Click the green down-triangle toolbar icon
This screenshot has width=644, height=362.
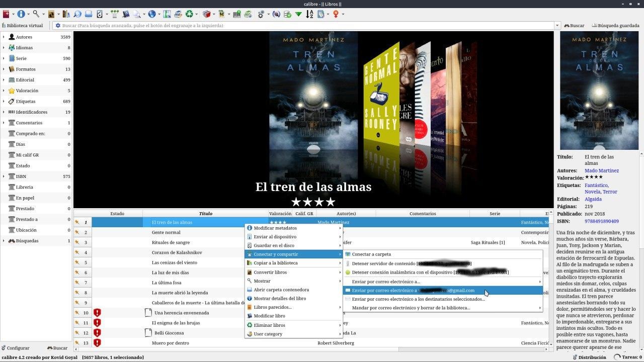tap(298, 14)
